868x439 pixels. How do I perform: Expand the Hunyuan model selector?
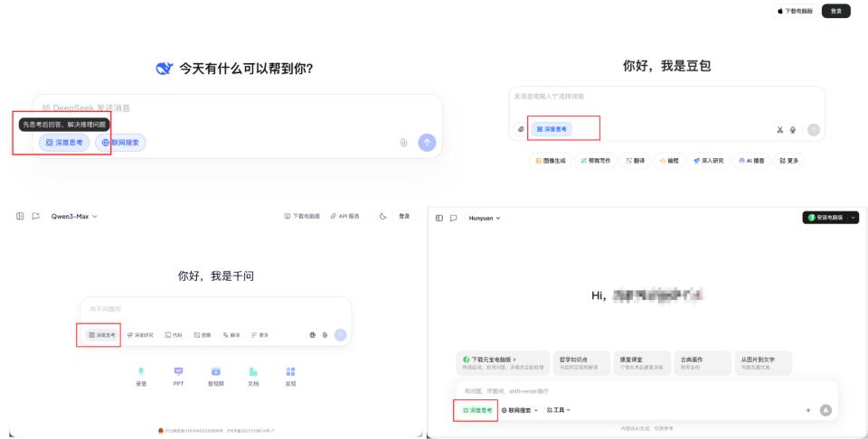pyautogui.click(x=484, y=218)
